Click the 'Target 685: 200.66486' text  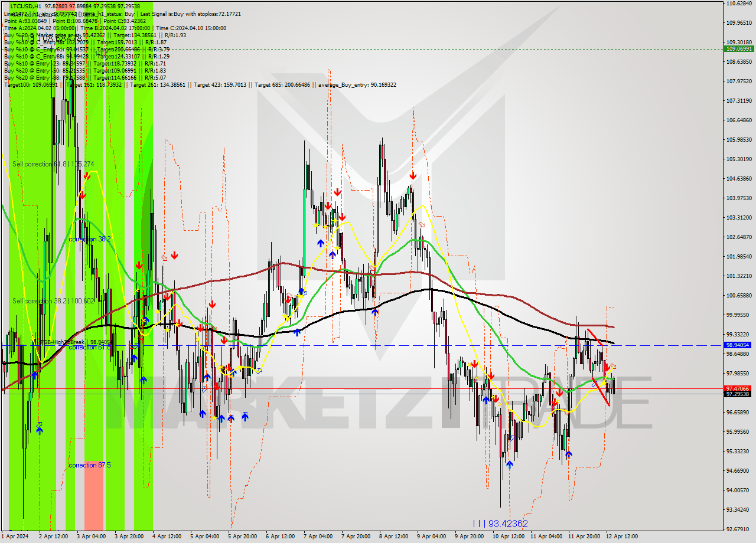[281, 84]
